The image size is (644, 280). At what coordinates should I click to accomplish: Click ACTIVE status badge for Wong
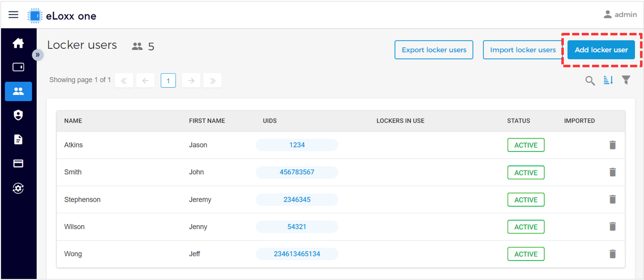pyautogui.click(x=526, y=254)
